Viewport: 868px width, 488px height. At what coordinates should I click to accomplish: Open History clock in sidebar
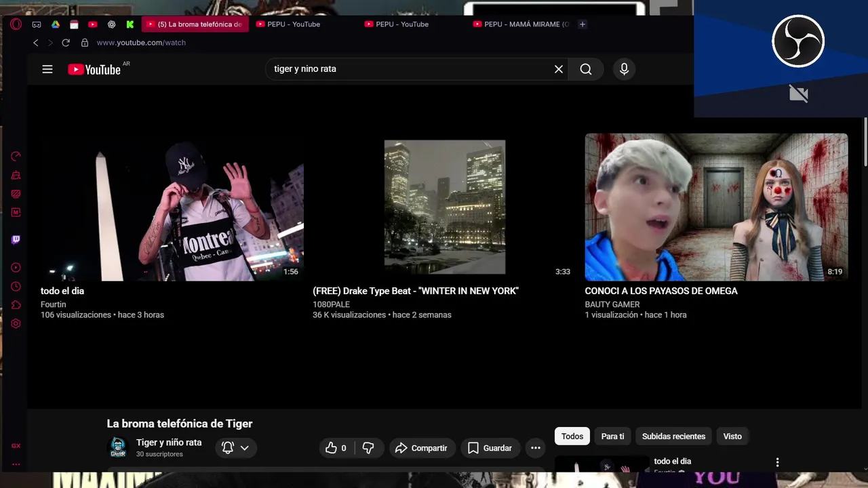click(x=16, y=287)
